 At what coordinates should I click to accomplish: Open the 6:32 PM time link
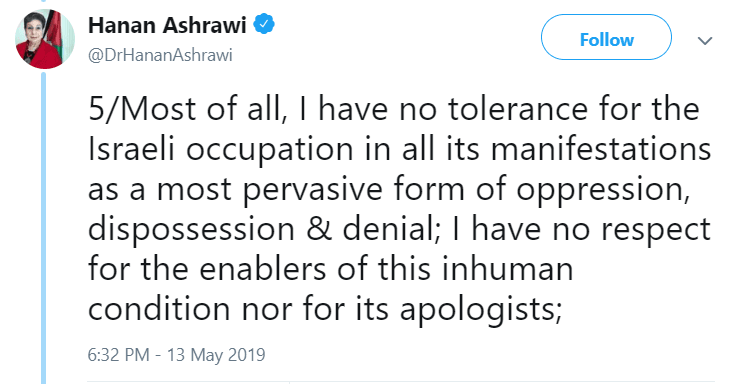118,354
